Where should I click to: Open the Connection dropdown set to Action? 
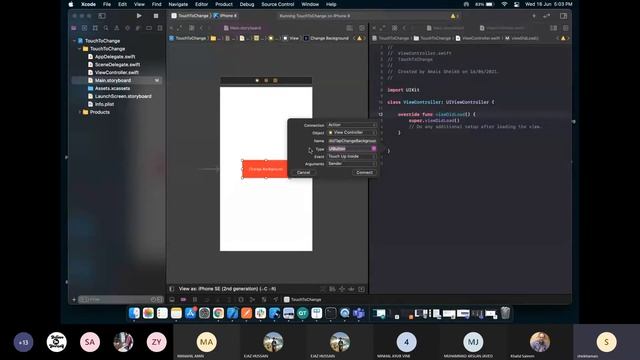click(x=351, y=125)
